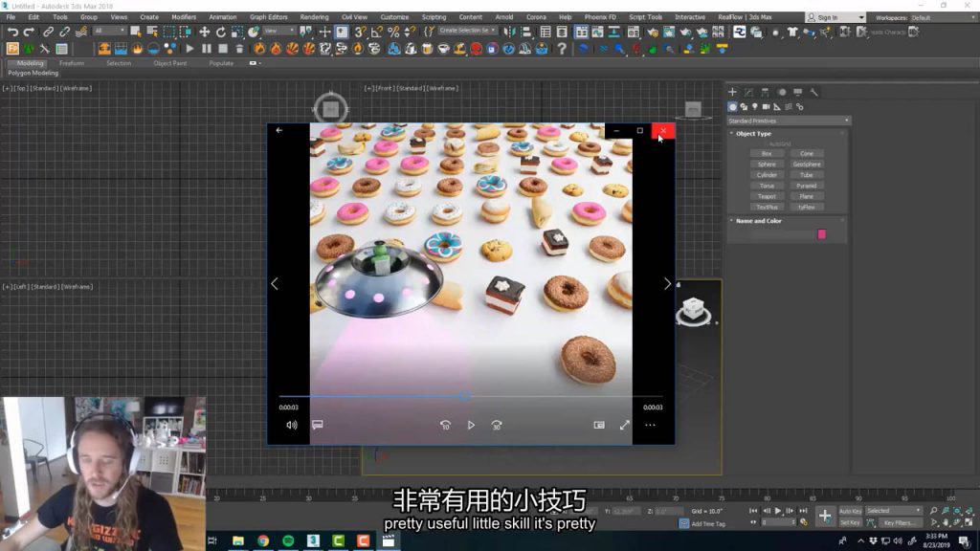This screenshot has width=980, height=551.
Task: Open the Create Selection Set dropdown
Action: pos(467,31)
